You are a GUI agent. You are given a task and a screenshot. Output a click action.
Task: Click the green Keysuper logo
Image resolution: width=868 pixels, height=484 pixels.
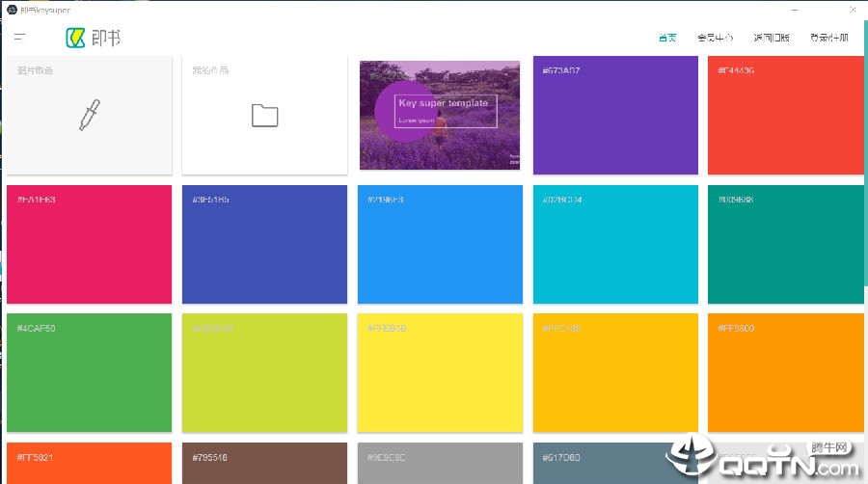click(x=76, y=38)
